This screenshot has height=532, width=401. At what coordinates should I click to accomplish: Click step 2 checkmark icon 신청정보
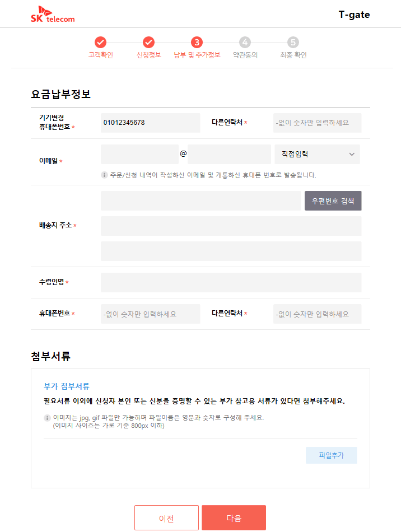coord(148,42)
